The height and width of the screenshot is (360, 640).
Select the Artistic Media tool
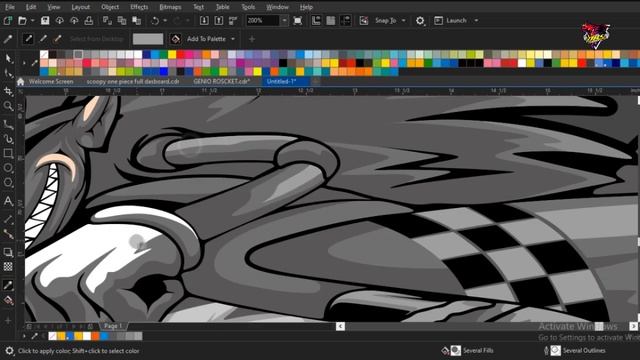tap(8, 139)
